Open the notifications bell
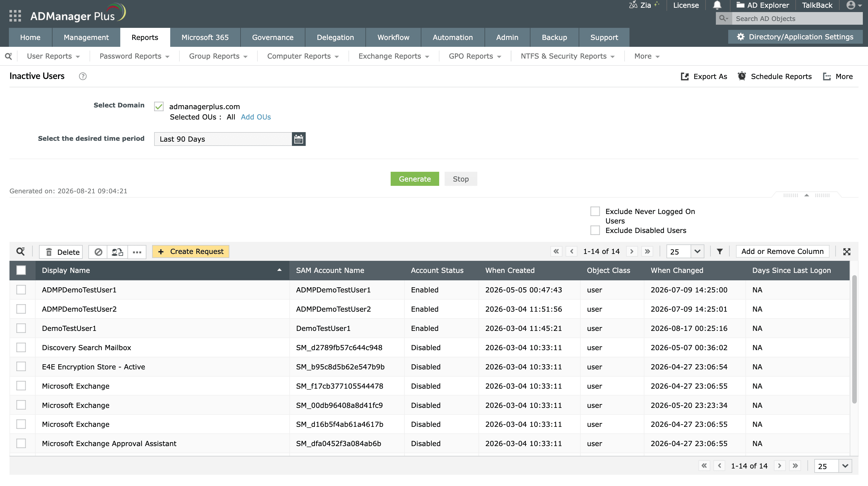The width and height of the screenshot is (868, 486). coord(717,5)
